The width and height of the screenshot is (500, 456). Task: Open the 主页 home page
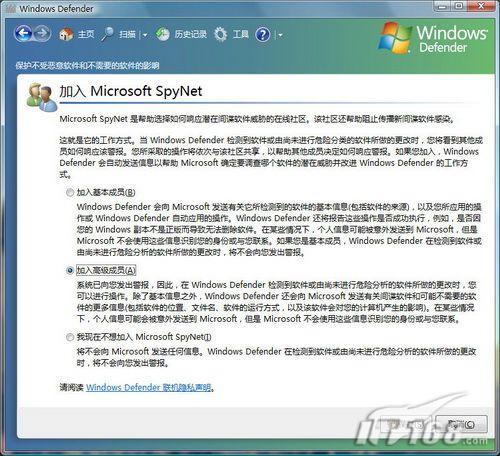(x=76, y=34)
